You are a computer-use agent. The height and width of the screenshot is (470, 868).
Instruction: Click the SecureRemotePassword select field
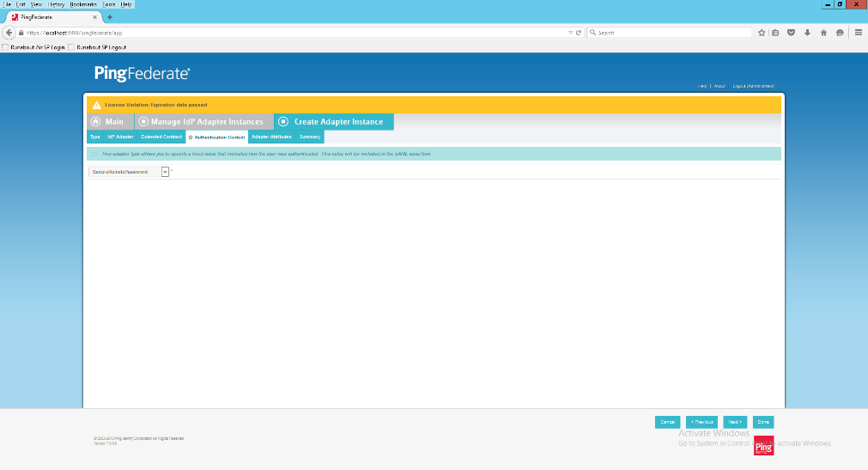click(129, 172)
